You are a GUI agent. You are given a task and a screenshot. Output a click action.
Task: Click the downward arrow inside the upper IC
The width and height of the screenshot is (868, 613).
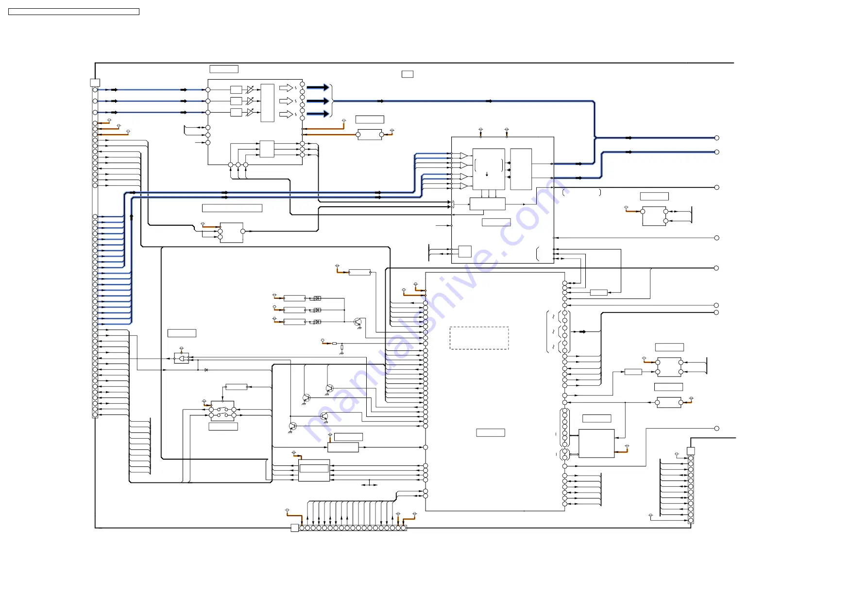pyautogui.click(x=487, y=174)
